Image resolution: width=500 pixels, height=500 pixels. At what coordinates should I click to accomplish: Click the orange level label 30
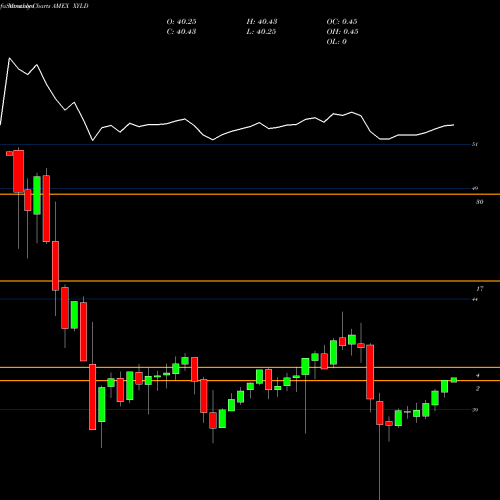[x=479, y=202]
